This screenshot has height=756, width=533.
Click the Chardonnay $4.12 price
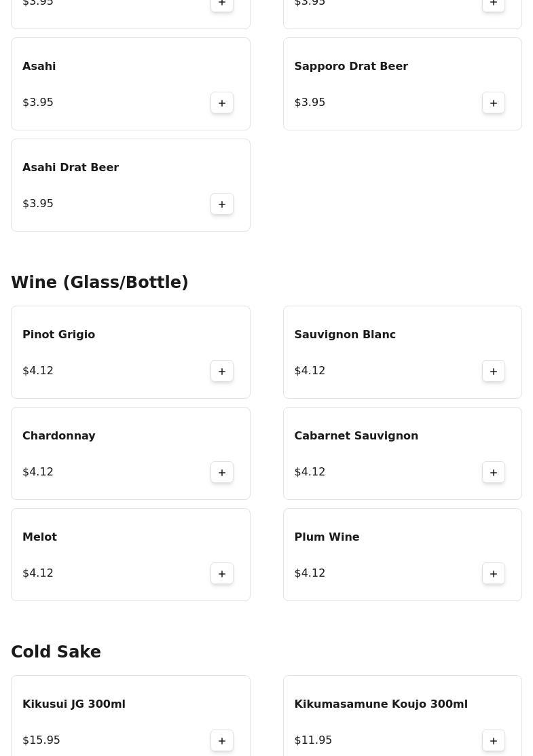[38, 471]
